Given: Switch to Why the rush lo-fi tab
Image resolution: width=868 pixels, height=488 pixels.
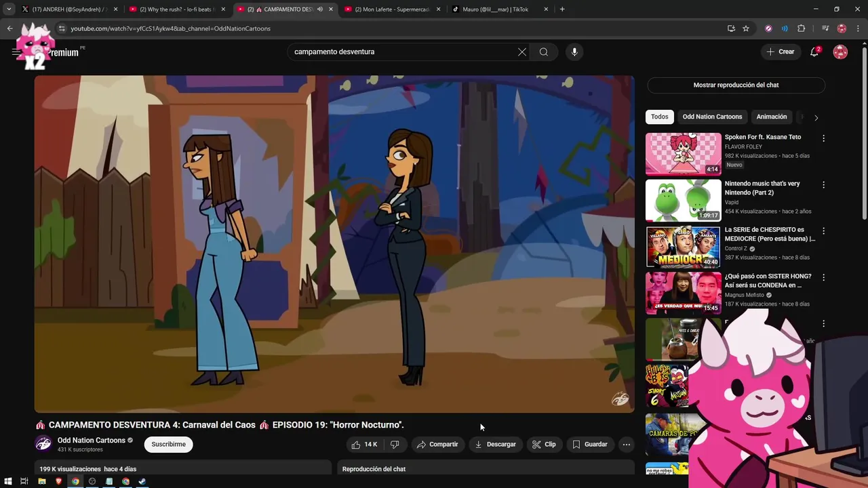Looking at the screenshot, I should [x=176, y=9].
